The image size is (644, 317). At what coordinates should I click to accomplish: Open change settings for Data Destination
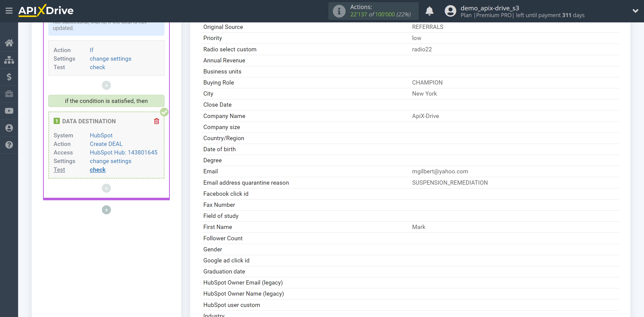coord(110,161)
